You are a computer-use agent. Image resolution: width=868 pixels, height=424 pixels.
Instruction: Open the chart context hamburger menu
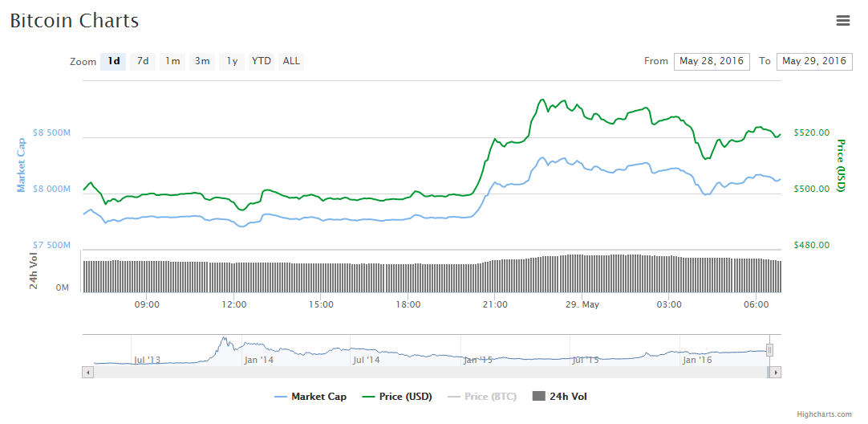click(842, 21)
